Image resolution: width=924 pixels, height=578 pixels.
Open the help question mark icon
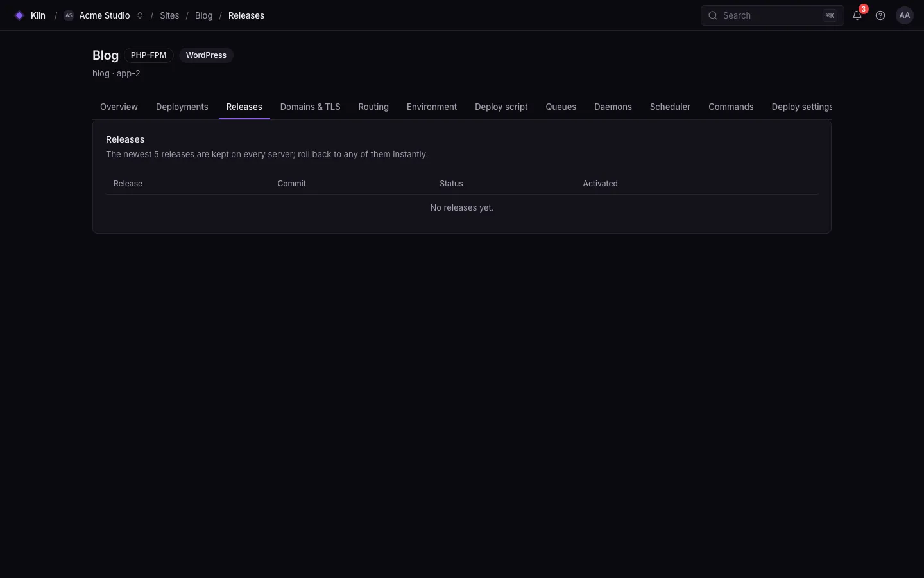click(880, 15)
